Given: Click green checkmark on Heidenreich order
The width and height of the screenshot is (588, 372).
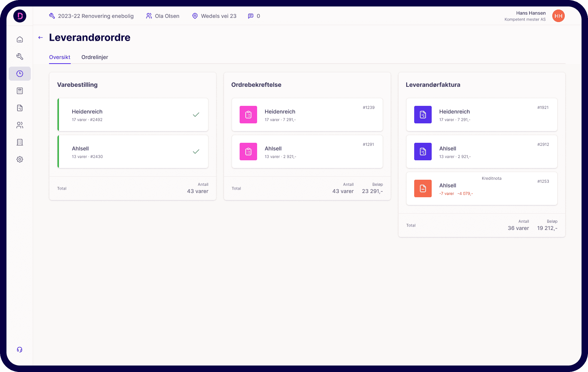Looking at the screenshot, I should click(x=196, y=115).
